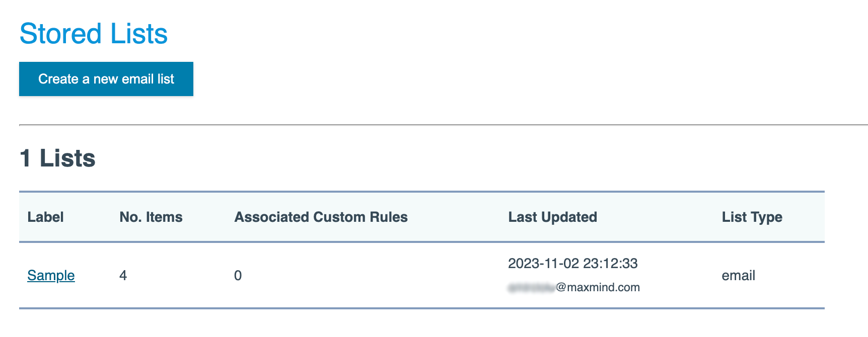Viewport: 868px width, 337px height.
Task: Select the List Type column header
Action: point(752,217)
